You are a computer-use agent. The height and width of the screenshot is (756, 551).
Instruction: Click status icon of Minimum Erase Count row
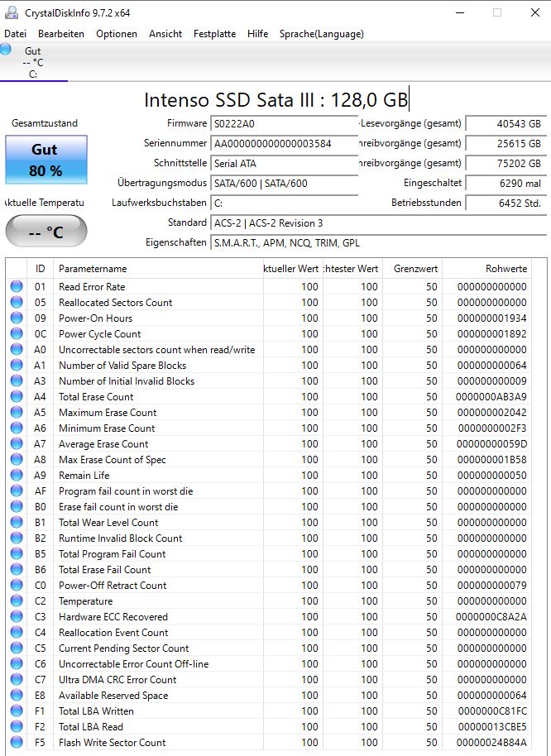[x=17, y=428]
